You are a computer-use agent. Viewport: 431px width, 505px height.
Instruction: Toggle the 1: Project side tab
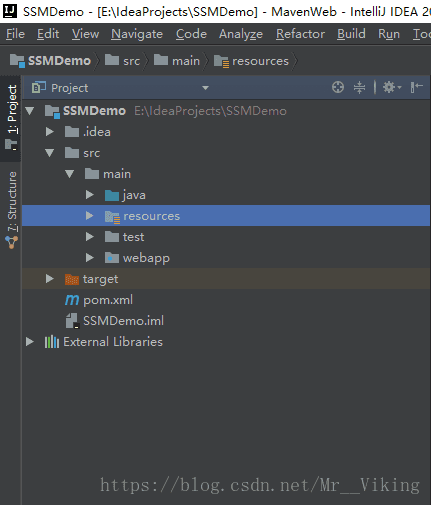11,118
